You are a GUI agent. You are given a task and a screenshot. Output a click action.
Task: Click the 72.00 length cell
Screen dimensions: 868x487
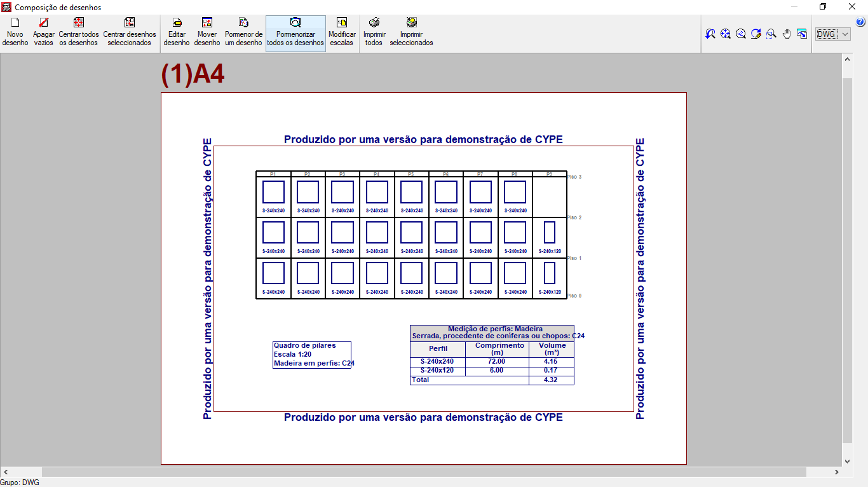pyautogui.click(x=496, y=361)
